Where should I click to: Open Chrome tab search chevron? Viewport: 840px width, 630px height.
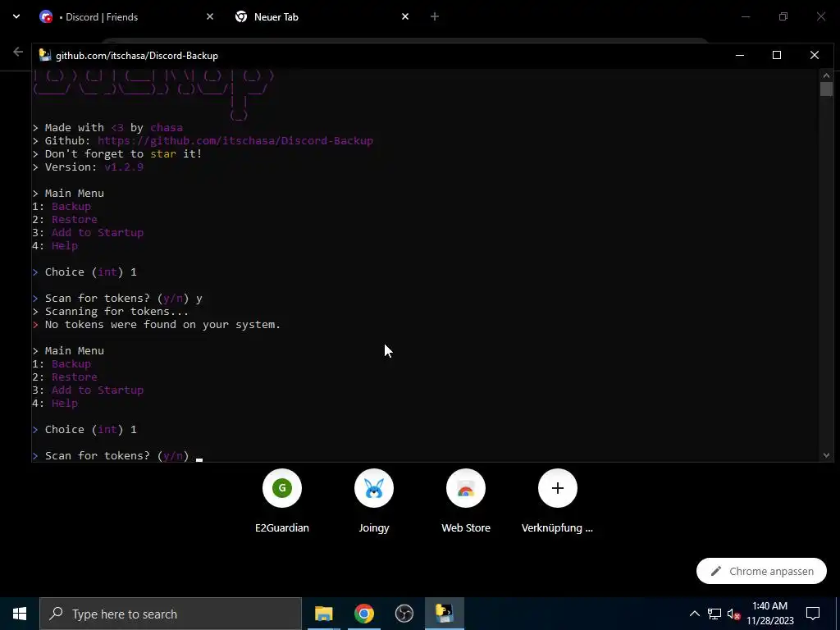tap(16, 16)
